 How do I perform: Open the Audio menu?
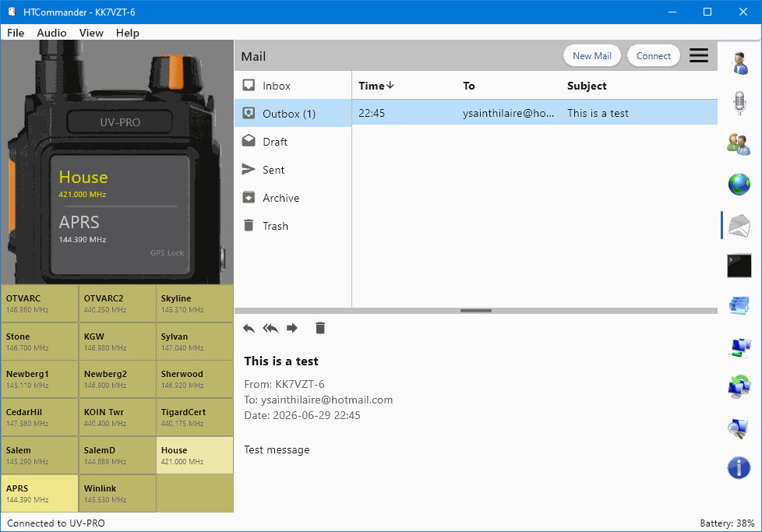point(51,33)
